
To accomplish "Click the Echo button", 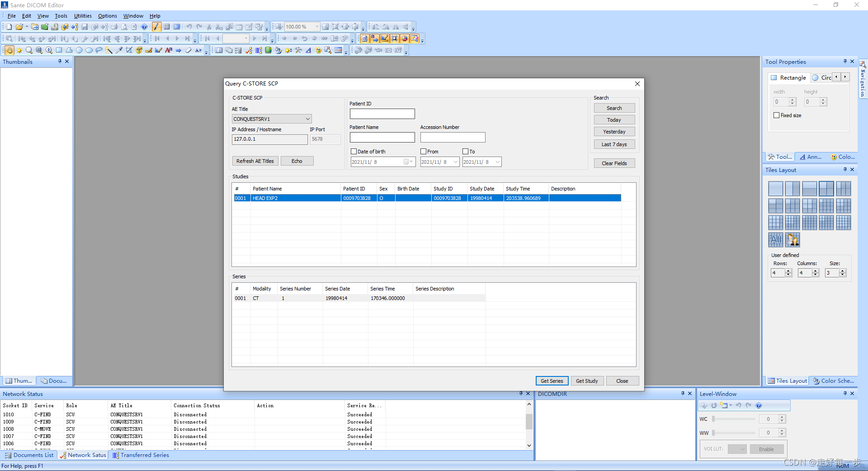I will tap(297, 161).
